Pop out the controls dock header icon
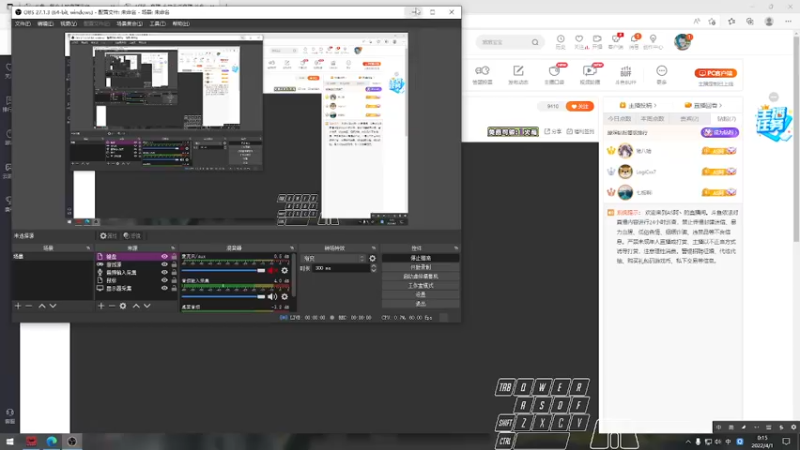 456,248
